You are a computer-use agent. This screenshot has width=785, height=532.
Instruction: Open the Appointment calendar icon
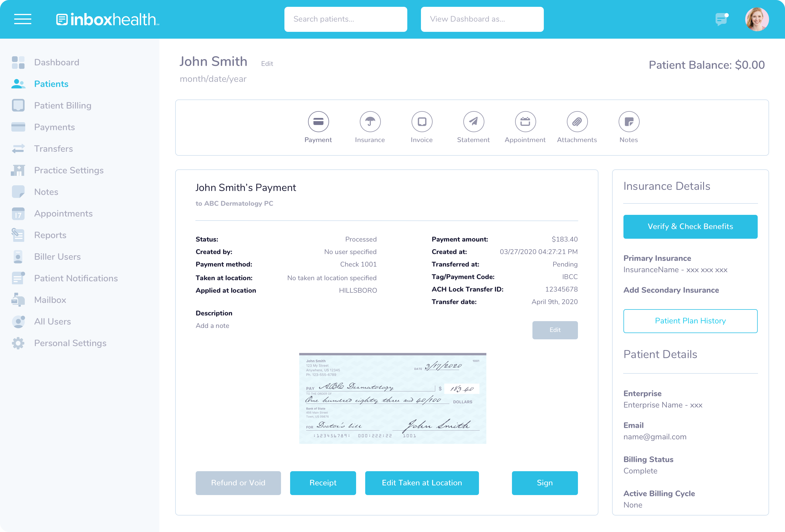tap(525, 122)
